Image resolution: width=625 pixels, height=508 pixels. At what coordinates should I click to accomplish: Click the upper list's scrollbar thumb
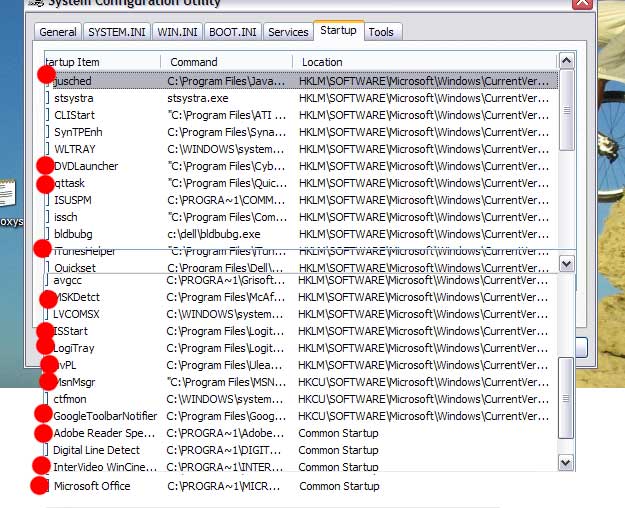point(566,110)
